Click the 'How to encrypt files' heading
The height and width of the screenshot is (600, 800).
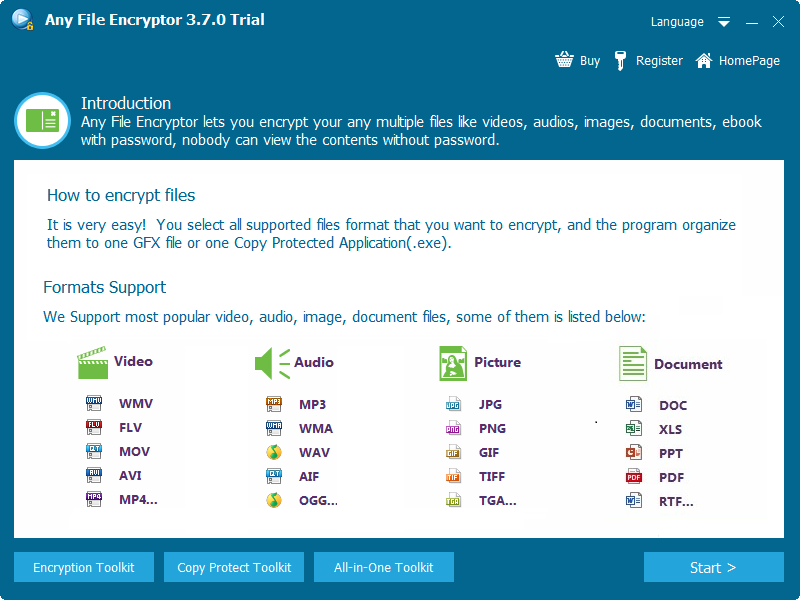(x=121, y=195)
